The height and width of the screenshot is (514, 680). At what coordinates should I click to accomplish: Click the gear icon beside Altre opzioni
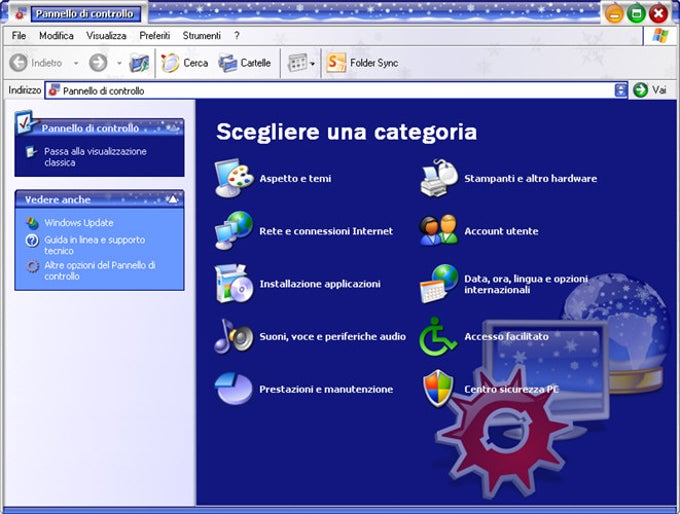32,265
